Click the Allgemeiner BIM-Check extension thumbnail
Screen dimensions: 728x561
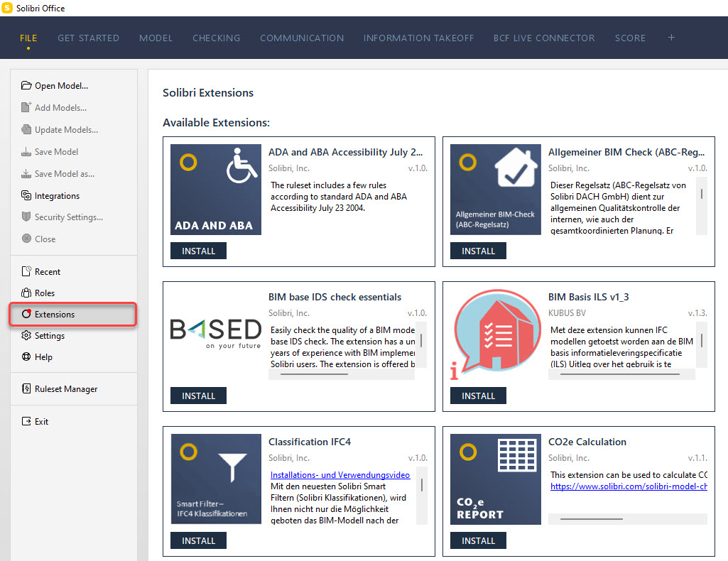pos(496,190)
